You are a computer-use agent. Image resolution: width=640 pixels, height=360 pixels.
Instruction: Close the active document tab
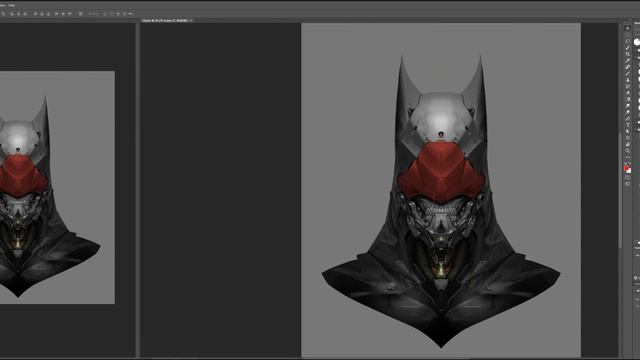[191, 20]
